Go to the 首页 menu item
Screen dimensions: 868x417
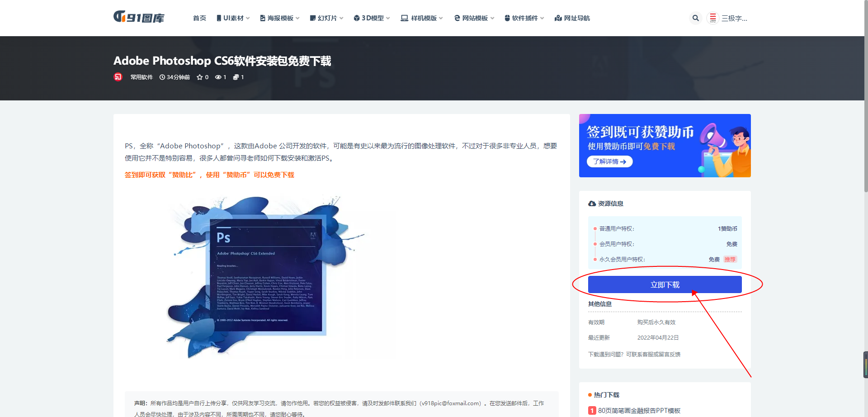click(x=199, y=18)
